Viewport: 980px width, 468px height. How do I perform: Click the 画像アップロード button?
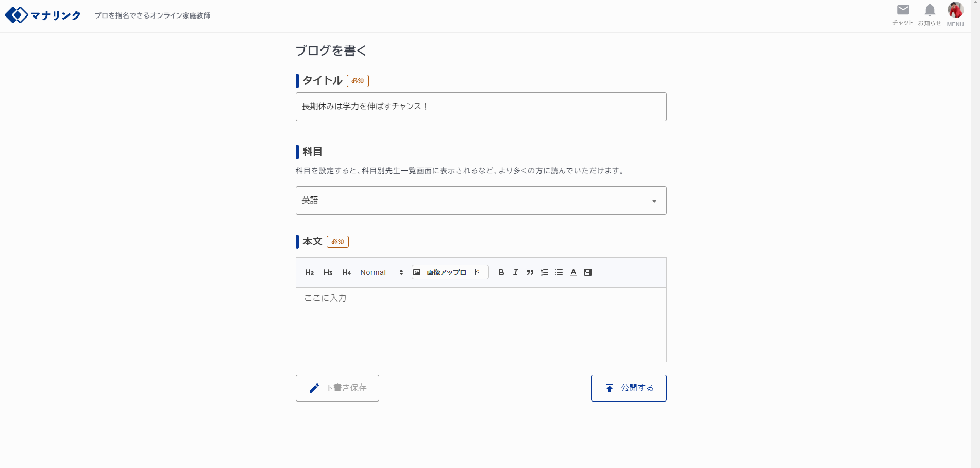(x=450, y=272)
